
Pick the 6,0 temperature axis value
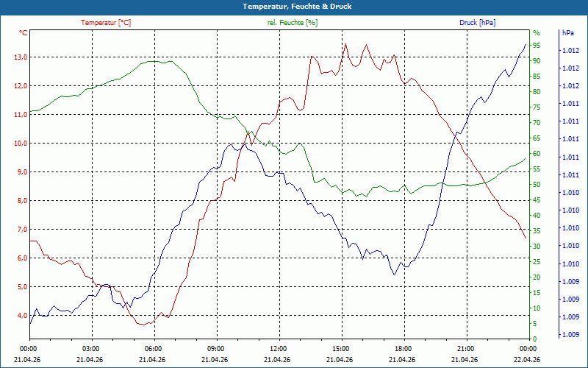coord(21,258)
